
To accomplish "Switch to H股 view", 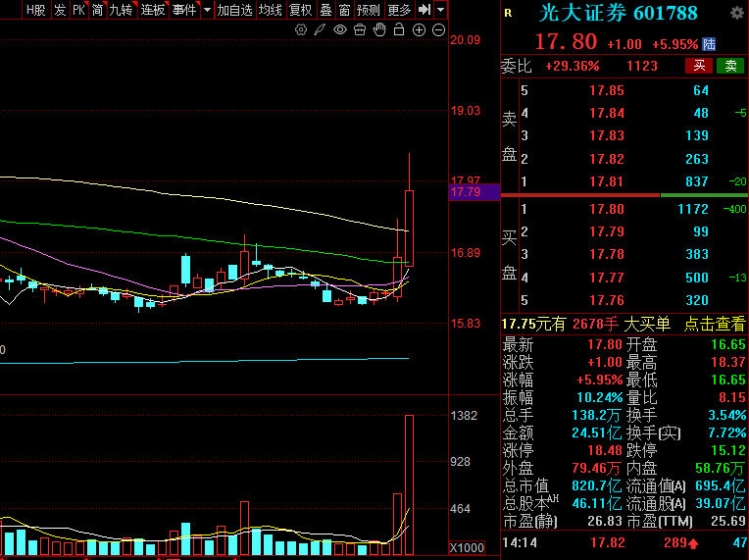I will point(35,10).
